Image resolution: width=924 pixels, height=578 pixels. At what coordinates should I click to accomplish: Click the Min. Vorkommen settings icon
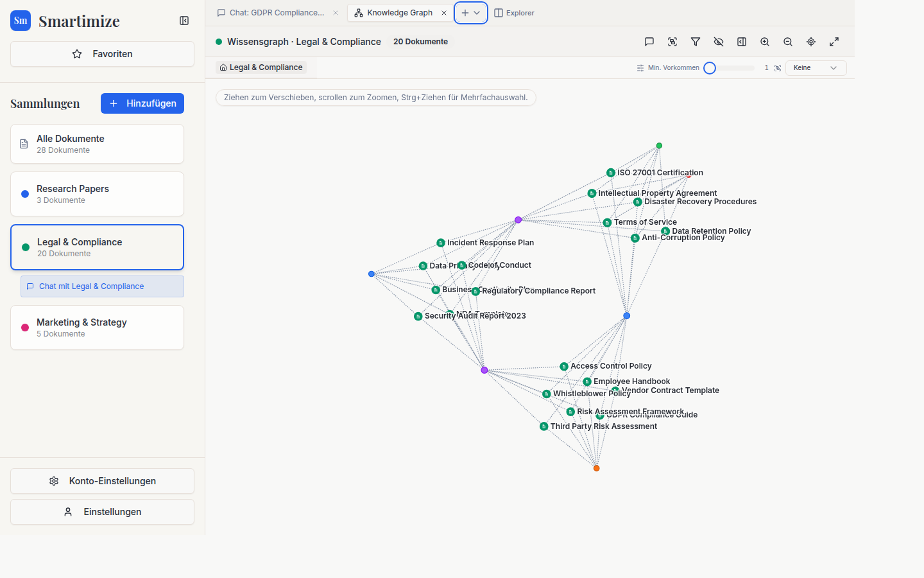[x=640, y=68]
